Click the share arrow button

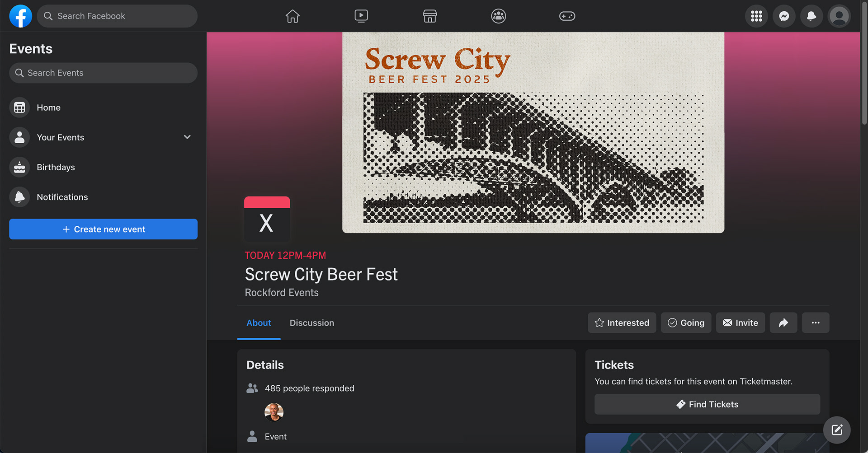783,323
